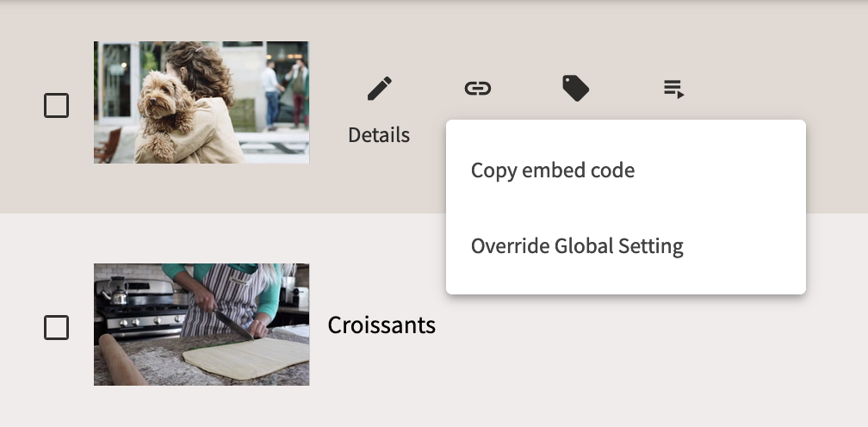This screenshot has width=868, height=427.
Task: Click the link chain icon
Action: 478,89
